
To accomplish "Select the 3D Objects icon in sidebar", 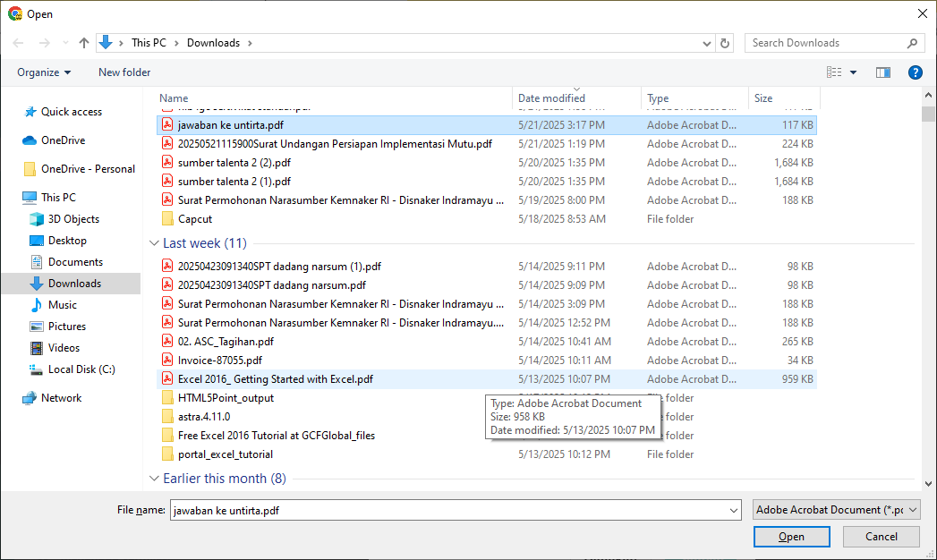I will 37,219.
